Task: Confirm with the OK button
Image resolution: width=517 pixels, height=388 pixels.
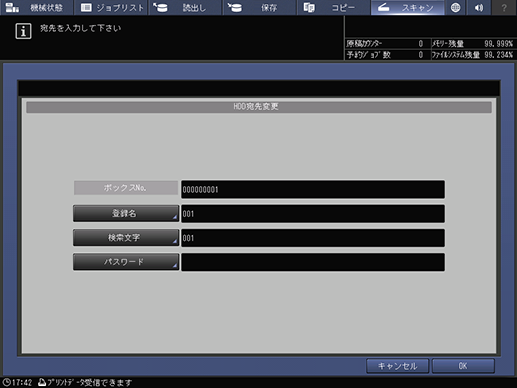Action: (463, 366)
